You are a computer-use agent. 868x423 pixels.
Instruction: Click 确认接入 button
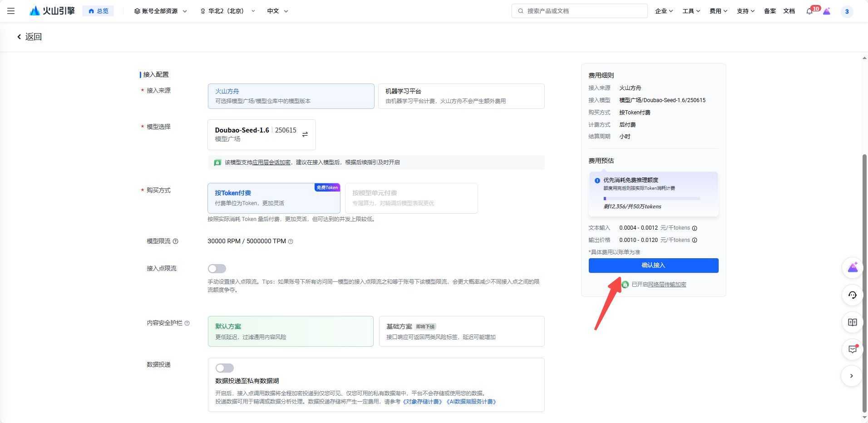coord(654,266)
